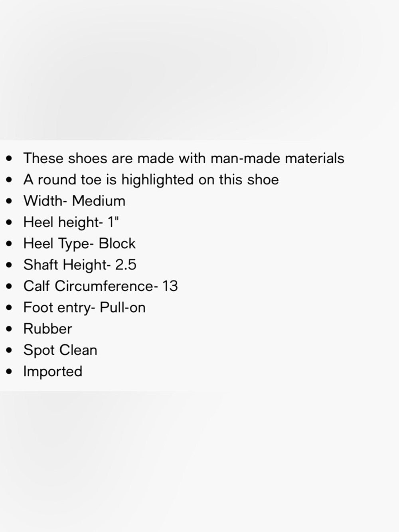Select the Spot Clean list item
Screen dimensions: 399x532
point(60,350)
